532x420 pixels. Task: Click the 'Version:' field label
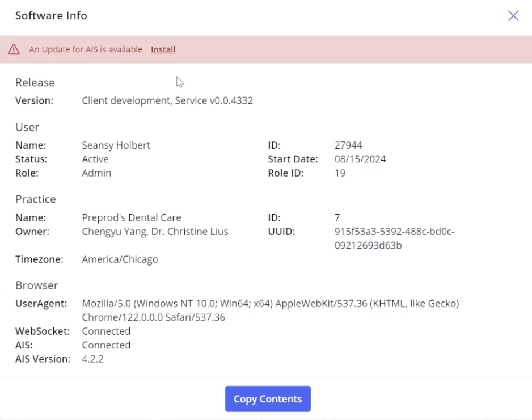pos(34,101)
